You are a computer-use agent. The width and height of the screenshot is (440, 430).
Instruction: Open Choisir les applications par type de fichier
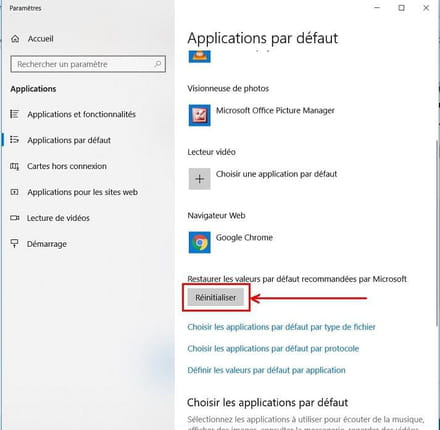point(281,327)
